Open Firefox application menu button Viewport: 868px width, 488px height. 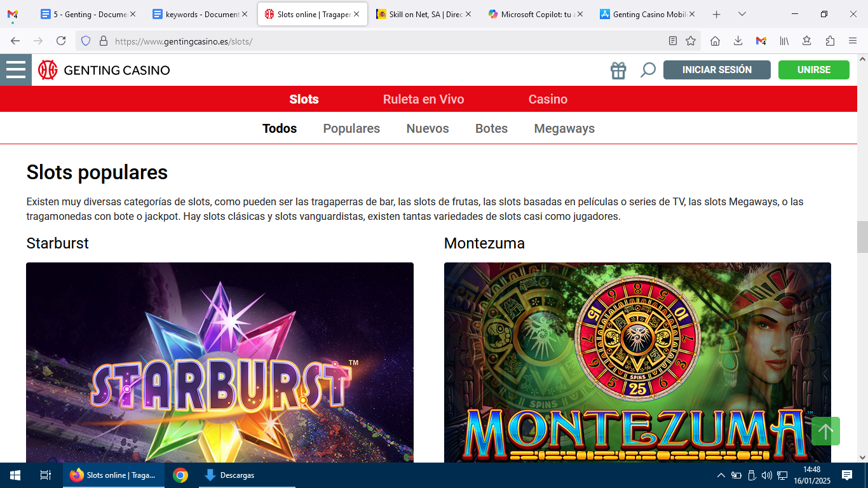click(x=853, y=41)
